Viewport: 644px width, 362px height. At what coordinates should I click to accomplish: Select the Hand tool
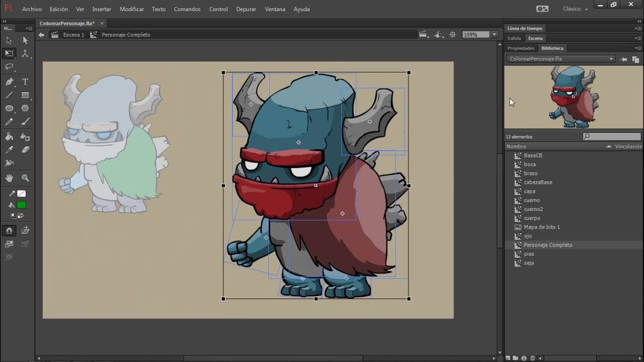(x=9, y=178)
